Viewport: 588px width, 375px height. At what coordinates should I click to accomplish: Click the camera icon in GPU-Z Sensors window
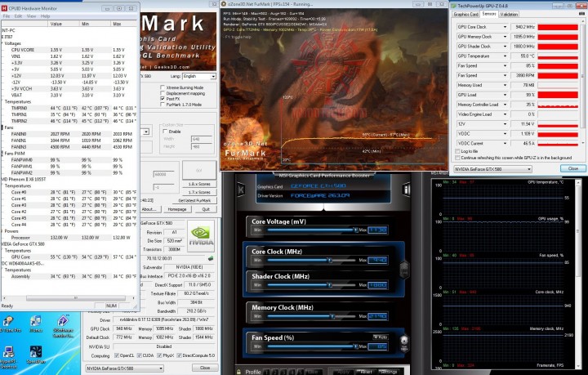click(x=581, y=14)
